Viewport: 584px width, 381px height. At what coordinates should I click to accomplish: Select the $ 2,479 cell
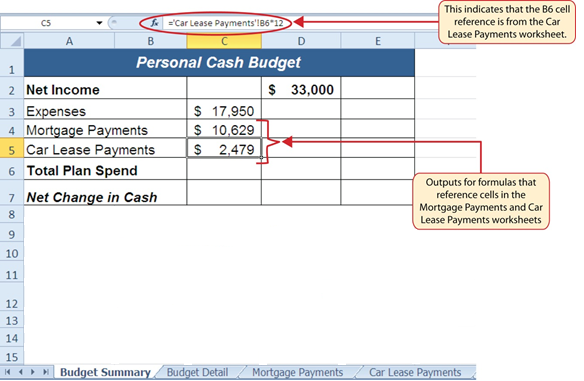[224, 149]
